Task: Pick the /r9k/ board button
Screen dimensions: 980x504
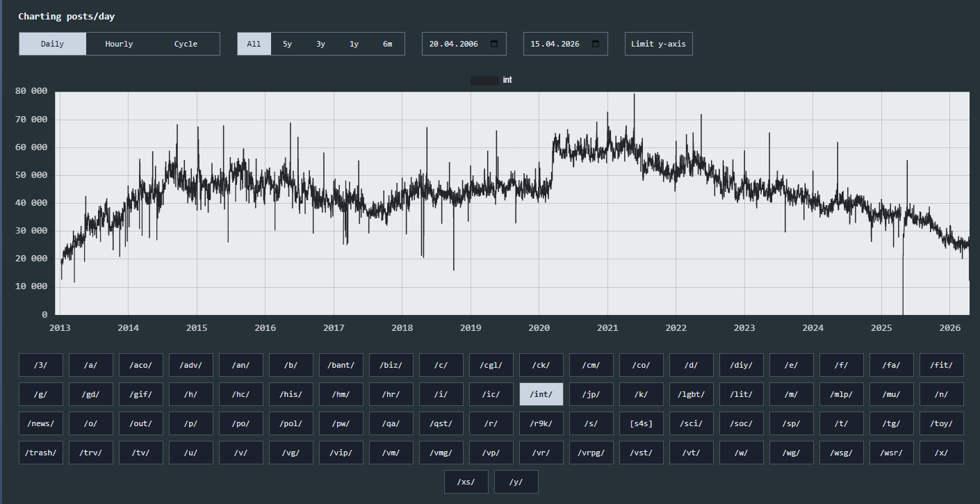Action: point(542,423)
